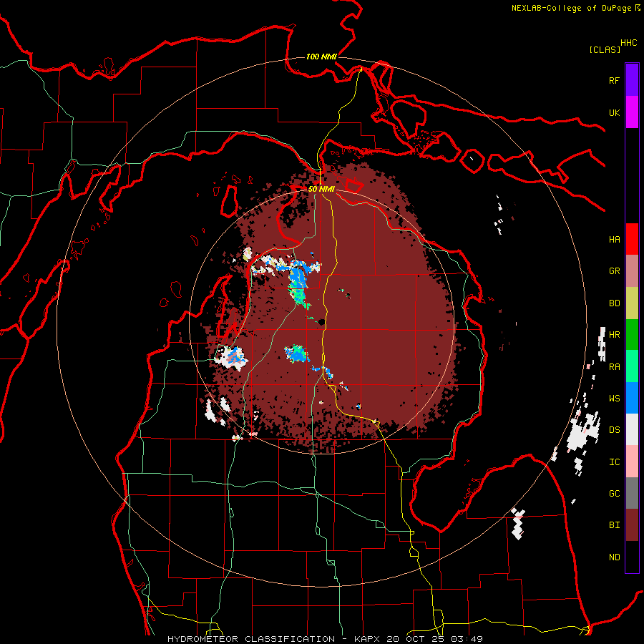Click the BI legend label
Screen dimensions: 644x644
point(614,525)
